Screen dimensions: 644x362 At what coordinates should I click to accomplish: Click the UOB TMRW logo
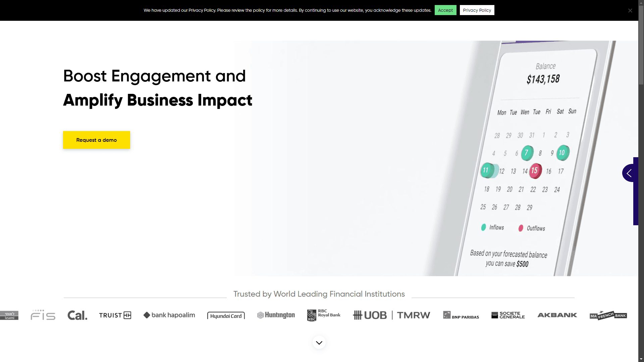coord(391,315)
